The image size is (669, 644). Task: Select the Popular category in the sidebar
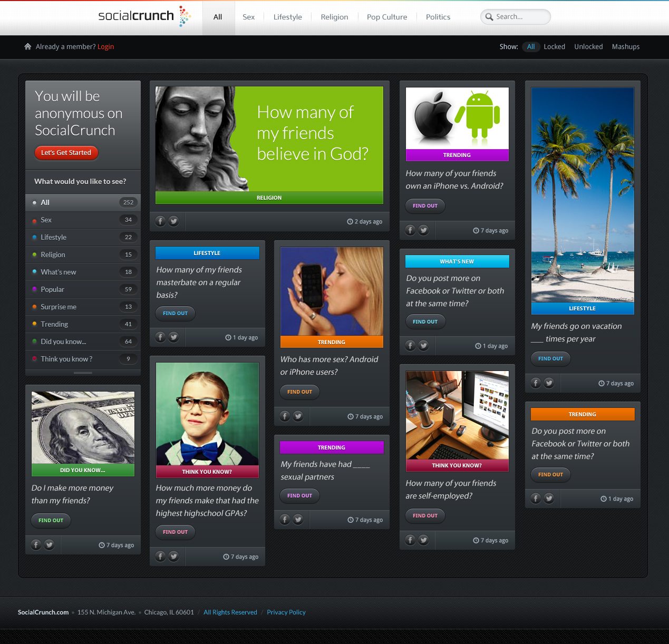[83, 289]
